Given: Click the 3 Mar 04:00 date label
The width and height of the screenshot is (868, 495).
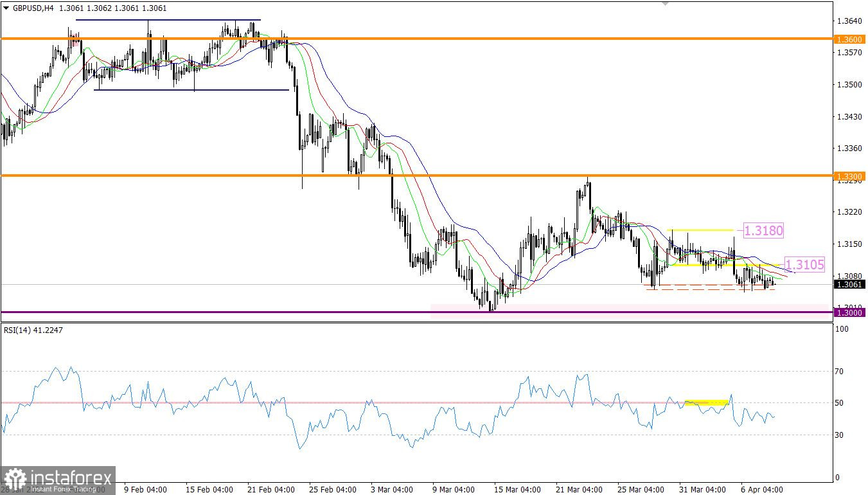Looking at the screenshot, I should (x=392, y=489).
